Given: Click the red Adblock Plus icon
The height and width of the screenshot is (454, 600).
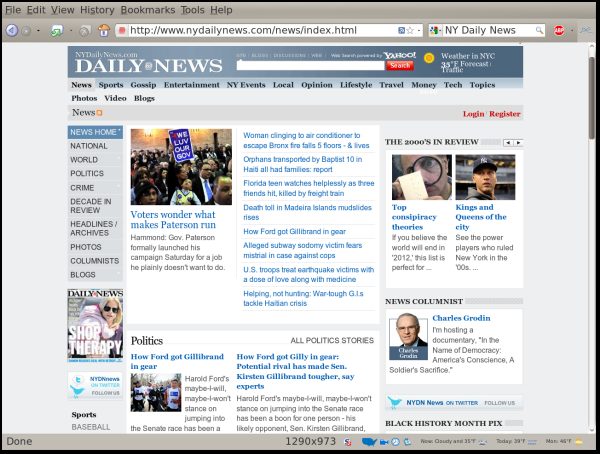Looking at the screenshot, I should (x=559, y=31).
